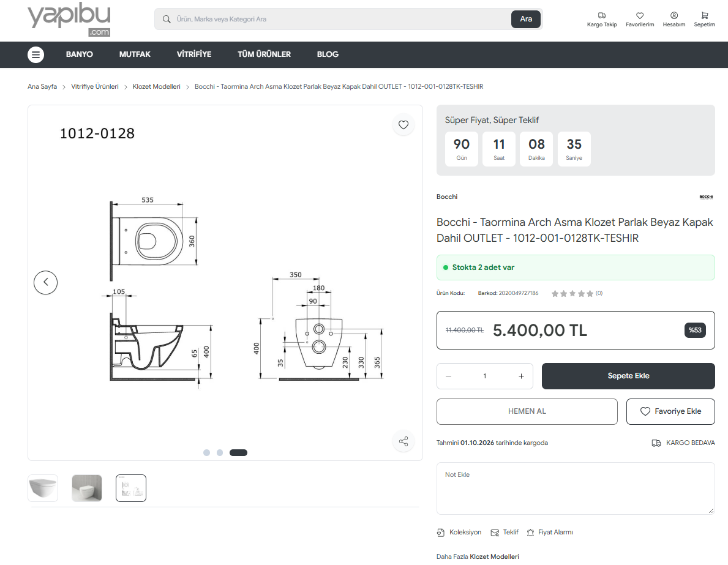Image resolution: width=728 pixels, height=565 pixels.
Task: Open Hesabım account icon
Action: [x=674, y=15]
